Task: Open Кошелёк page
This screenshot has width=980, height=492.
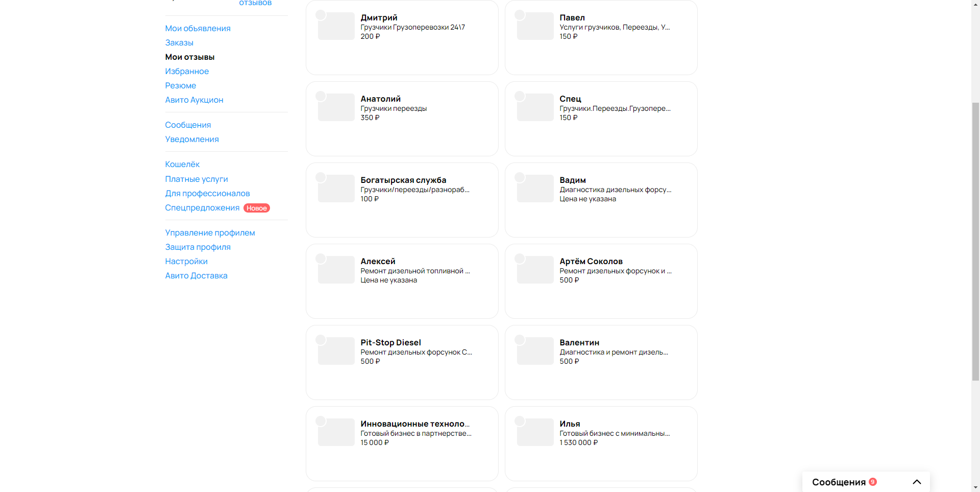Action: 182,164
